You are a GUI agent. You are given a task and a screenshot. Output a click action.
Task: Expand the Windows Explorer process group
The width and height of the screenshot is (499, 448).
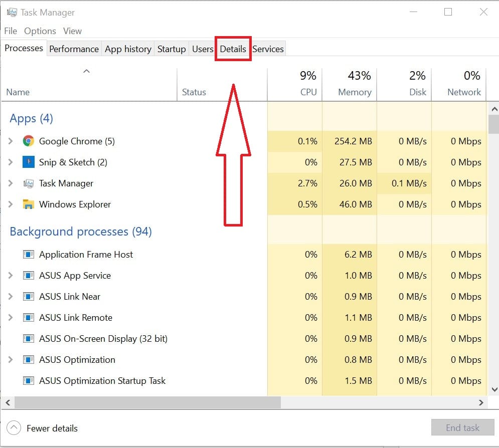click(x=10, y=204)
